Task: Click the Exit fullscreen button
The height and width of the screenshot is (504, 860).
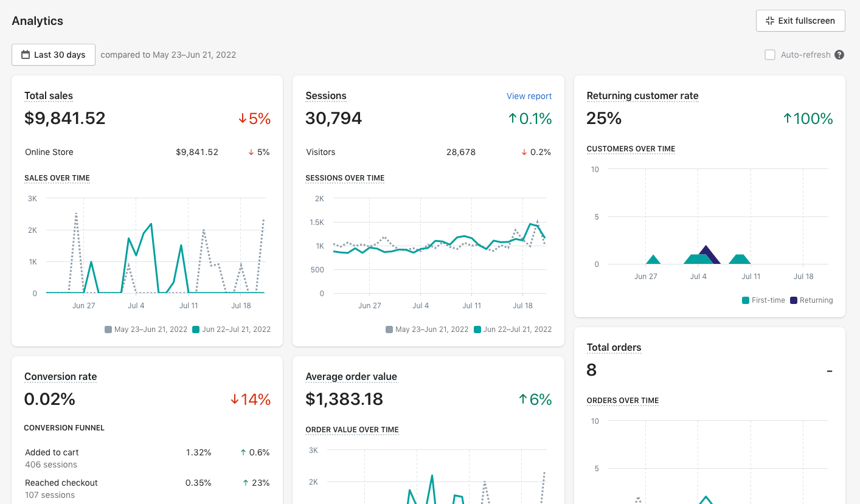Action: [800, 21]
